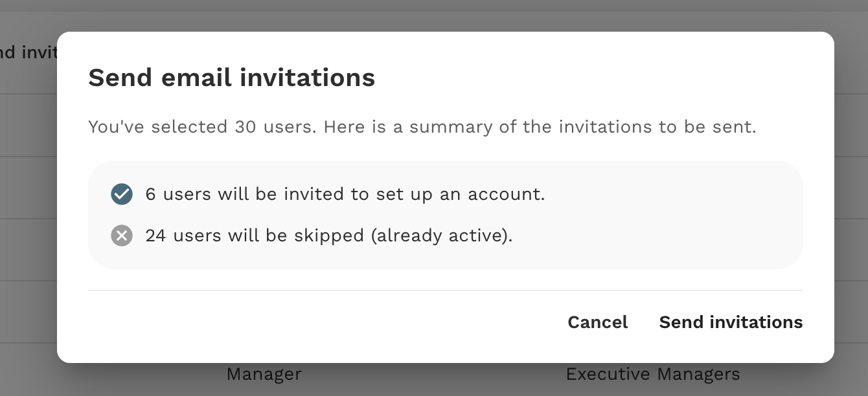
Task: Click the 'set up an account' phrase
Action: pos(461,194)
